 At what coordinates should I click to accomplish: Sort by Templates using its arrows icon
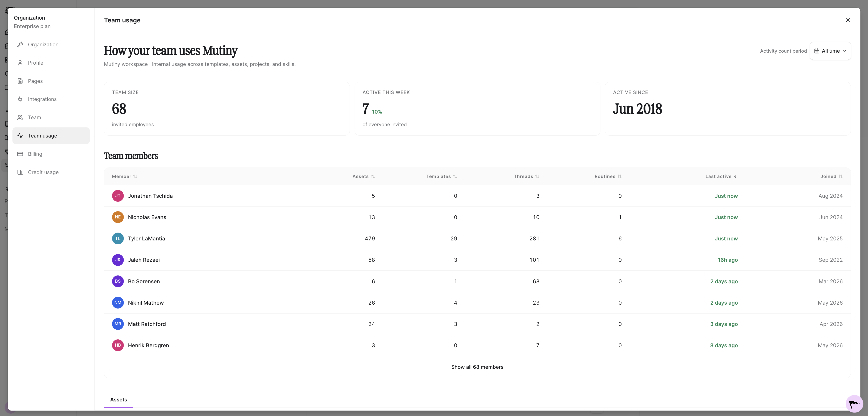(x=455, y=176)
